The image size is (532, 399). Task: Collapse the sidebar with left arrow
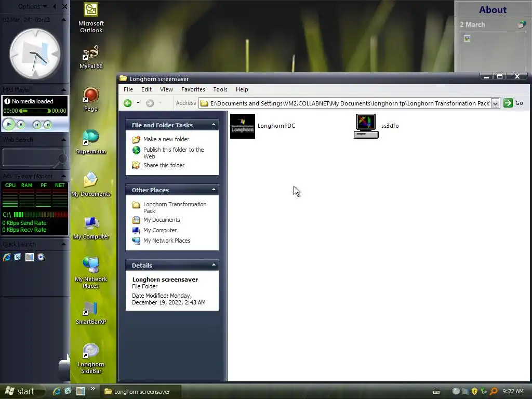point(55,6)
